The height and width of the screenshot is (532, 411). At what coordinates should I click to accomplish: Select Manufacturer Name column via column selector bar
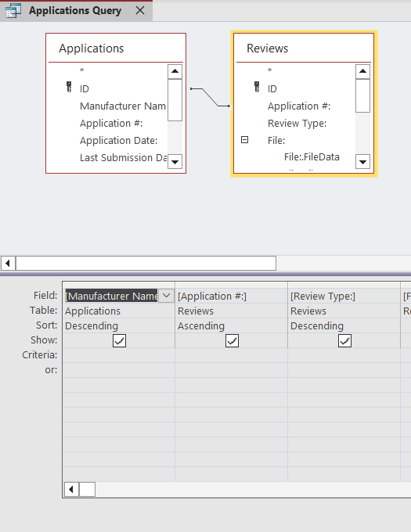[x=119, y=285]
